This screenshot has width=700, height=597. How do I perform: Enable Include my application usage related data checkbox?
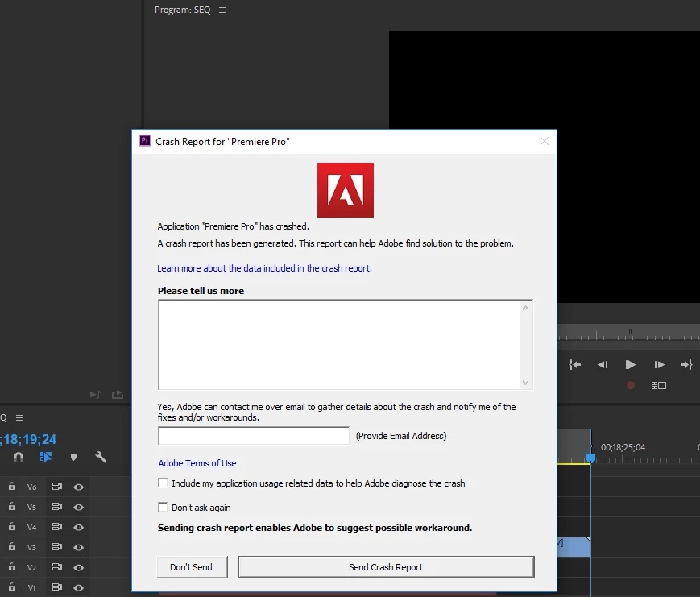163,483
